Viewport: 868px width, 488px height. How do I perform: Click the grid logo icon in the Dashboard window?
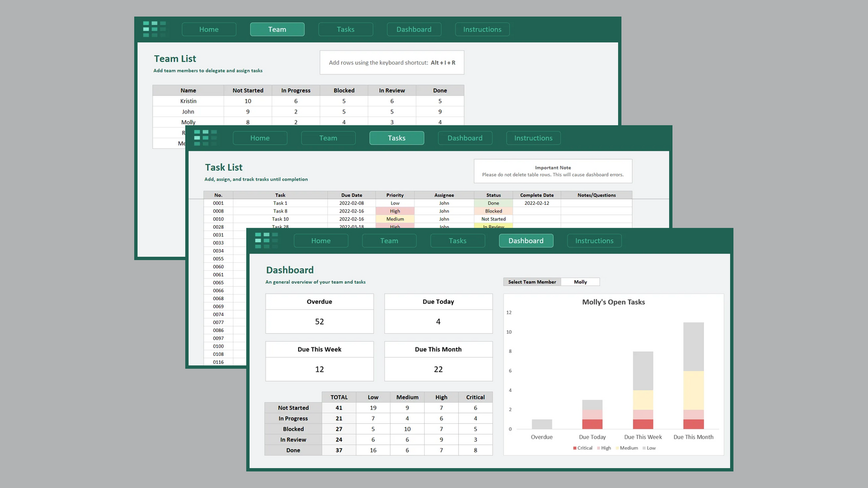click(266, 240)
